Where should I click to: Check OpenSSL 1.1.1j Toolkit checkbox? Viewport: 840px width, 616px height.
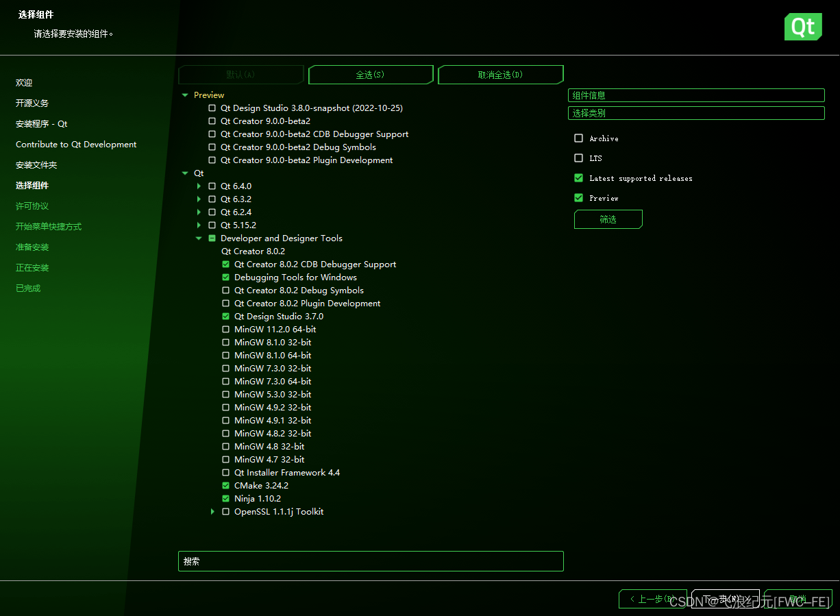pyautogui.click(x=225, y=512)
